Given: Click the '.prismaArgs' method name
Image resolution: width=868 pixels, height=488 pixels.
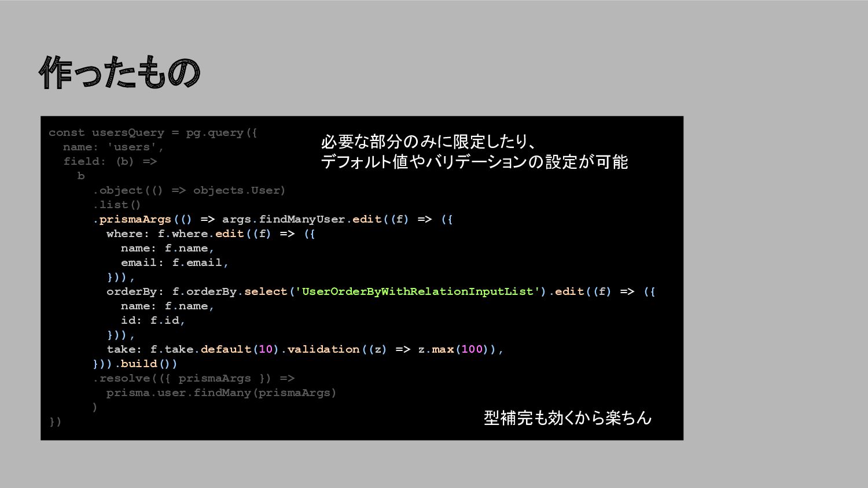Looking at the screenshot, I should click(132, 219).
